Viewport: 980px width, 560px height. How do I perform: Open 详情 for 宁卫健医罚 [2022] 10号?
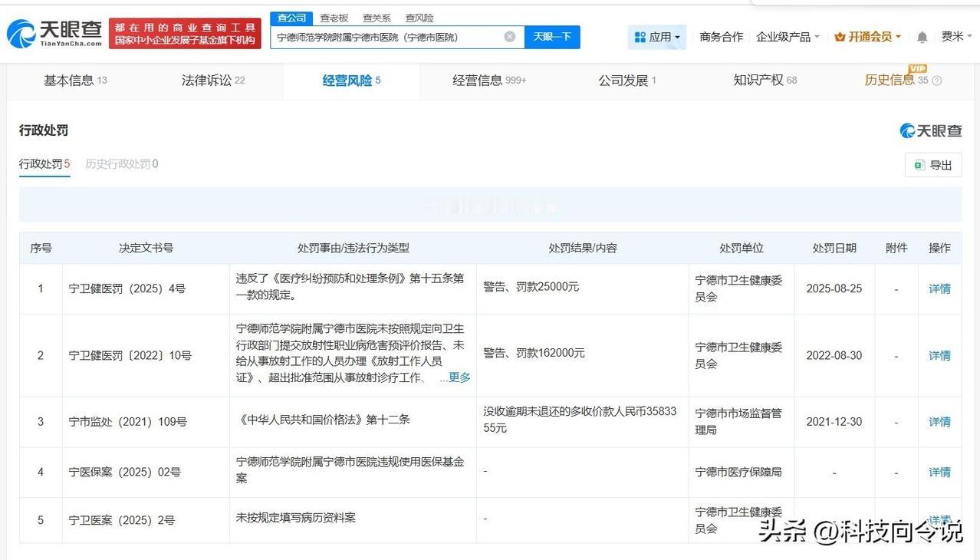pyautogui.click(x=939, y=355)
